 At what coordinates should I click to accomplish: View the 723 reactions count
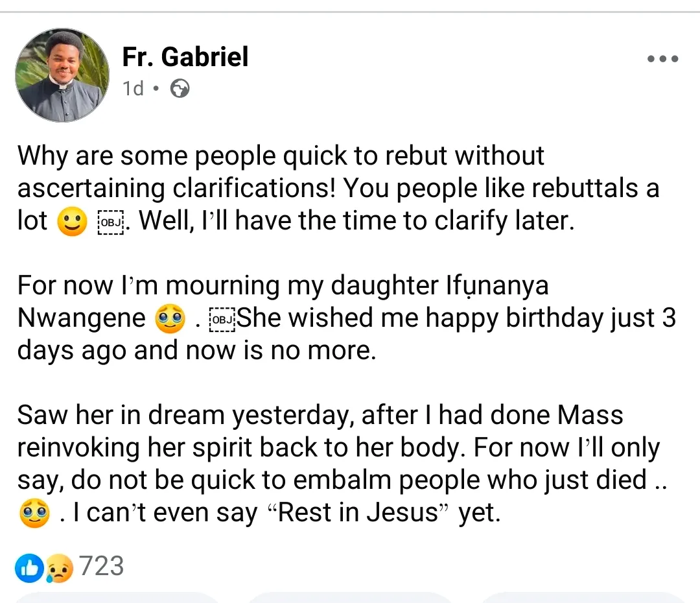(102, 567)
